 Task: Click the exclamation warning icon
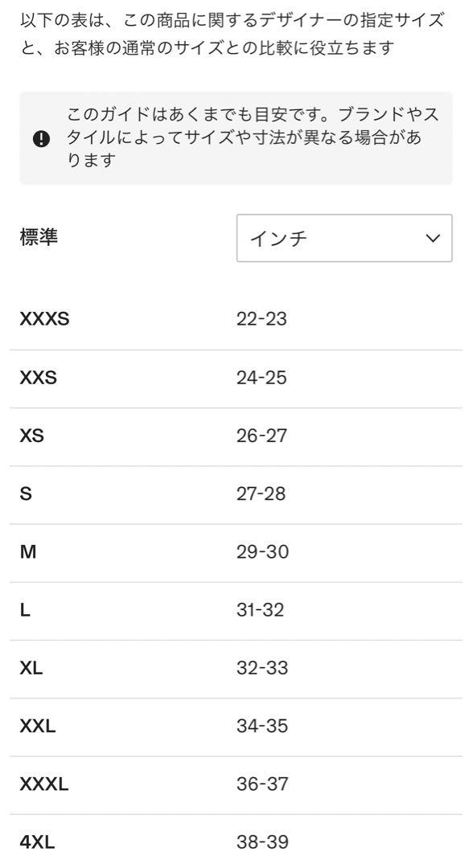point(42,139)
